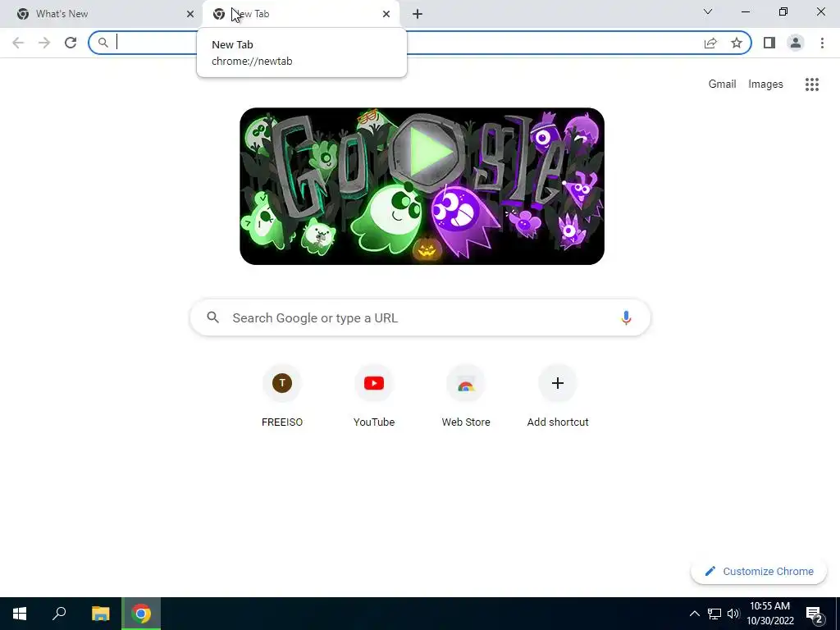The width and height of the screenshot is (840, 630).
Task: Open File Explorer from taskbar
Action: (100, 614)
